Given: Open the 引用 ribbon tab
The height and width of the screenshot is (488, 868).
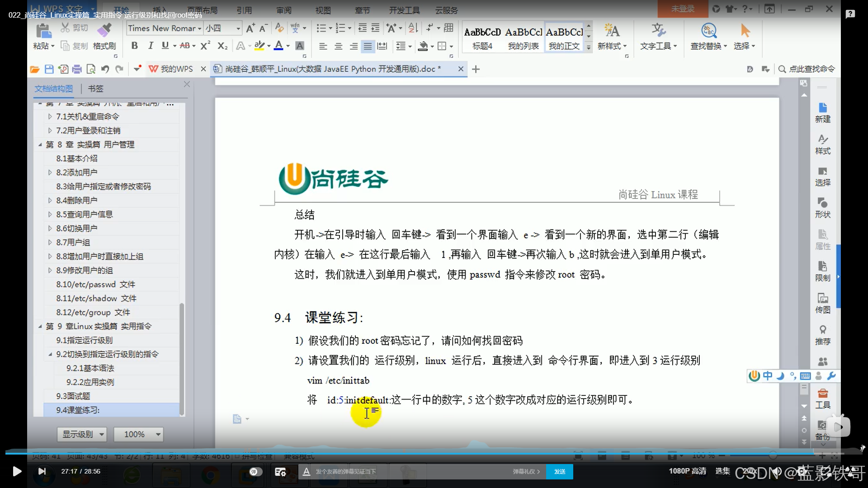Looking at the screenshot, I should point(244,10).
